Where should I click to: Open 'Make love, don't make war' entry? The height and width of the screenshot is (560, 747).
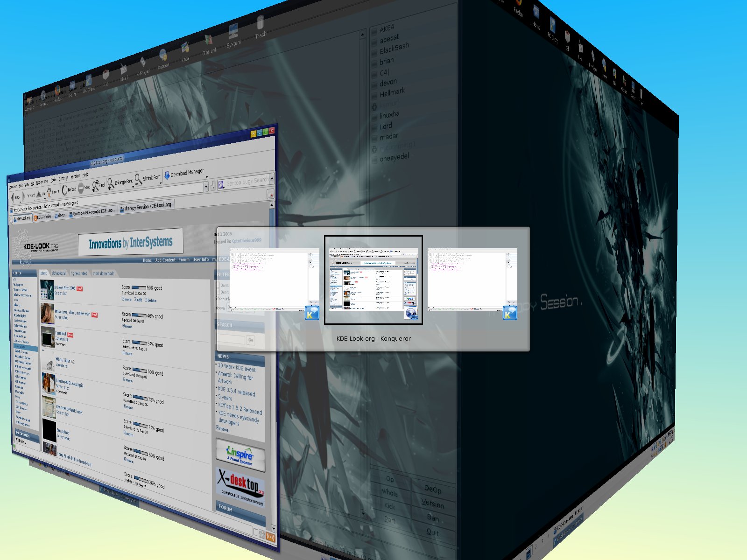click(x=72, y=312)
